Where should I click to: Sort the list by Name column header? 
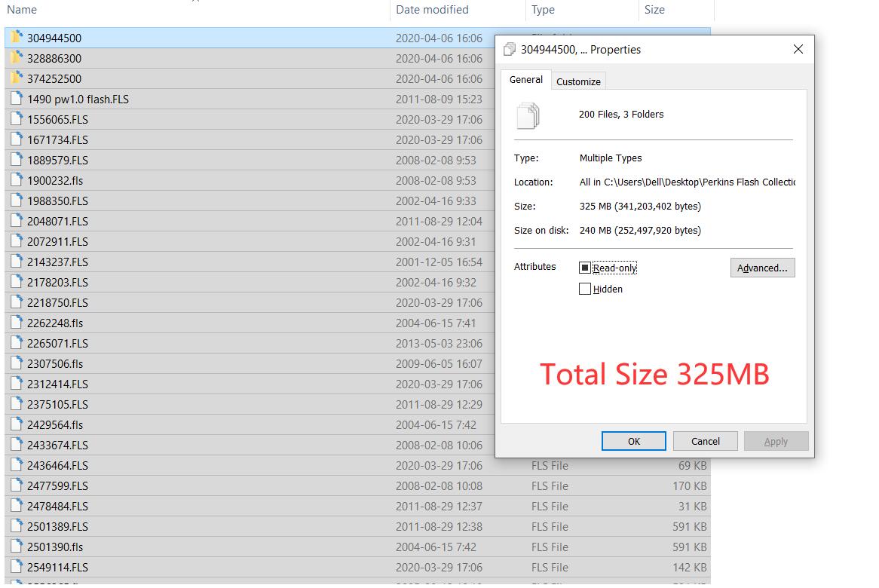pos(22,10)
